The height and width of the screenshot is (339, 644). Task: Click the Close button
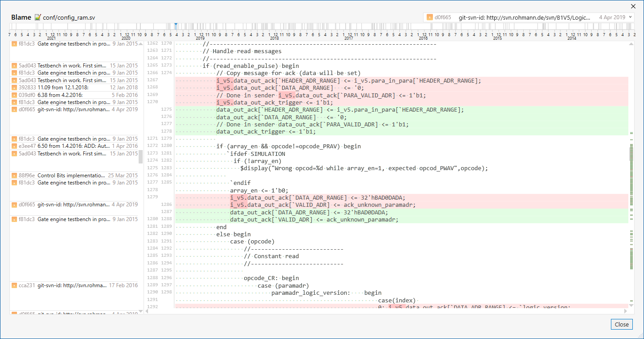622,324
